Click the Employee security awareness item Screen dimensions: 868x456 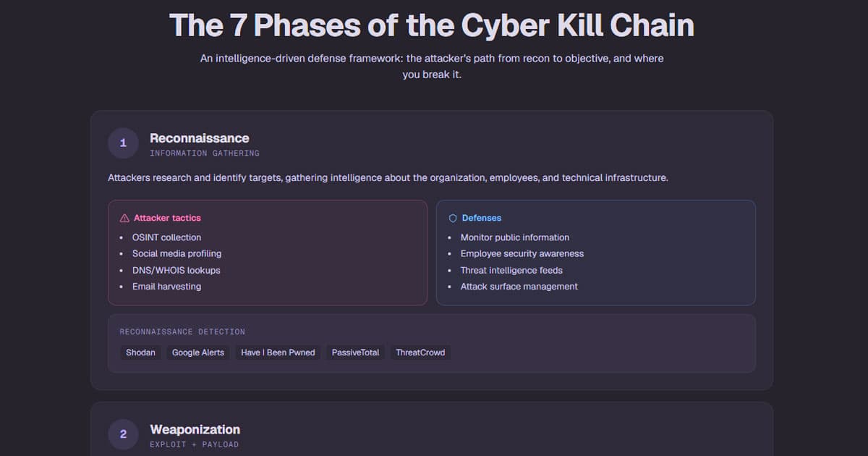tap(522, 254)
